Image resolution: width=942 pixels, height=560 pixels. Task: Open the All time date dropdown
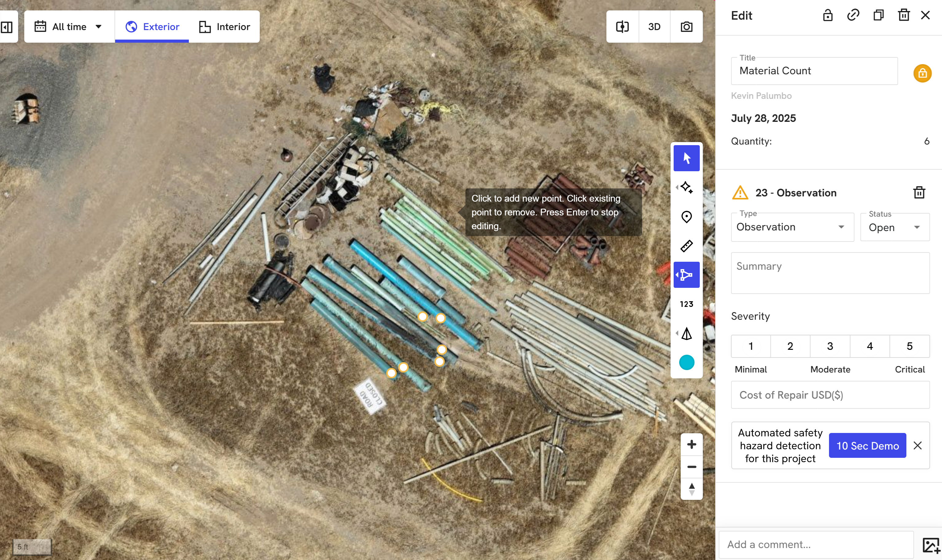[x=69, y=27]
